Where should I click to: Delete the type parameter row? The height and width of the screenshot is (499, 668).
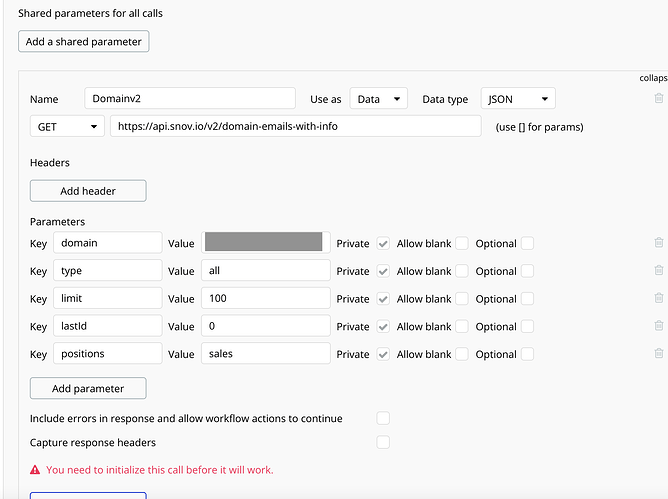click(x=658, y=271)
